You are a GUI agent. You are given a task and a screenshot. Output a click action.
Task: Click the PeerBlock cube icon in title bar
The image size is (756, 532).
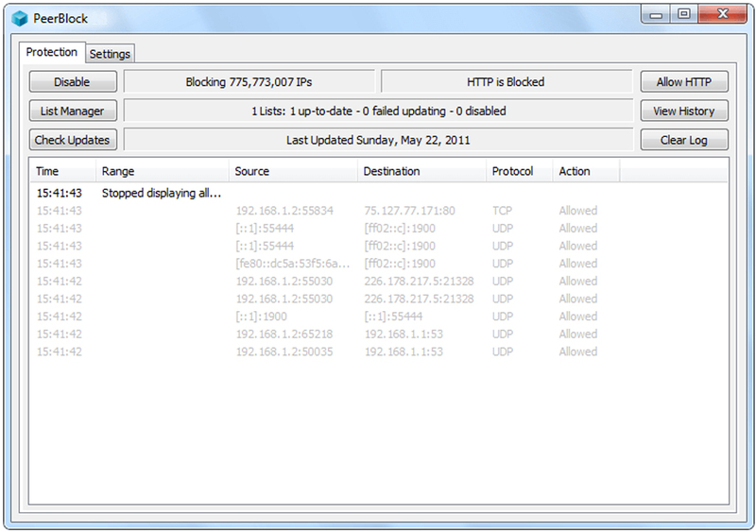(20, 17)
